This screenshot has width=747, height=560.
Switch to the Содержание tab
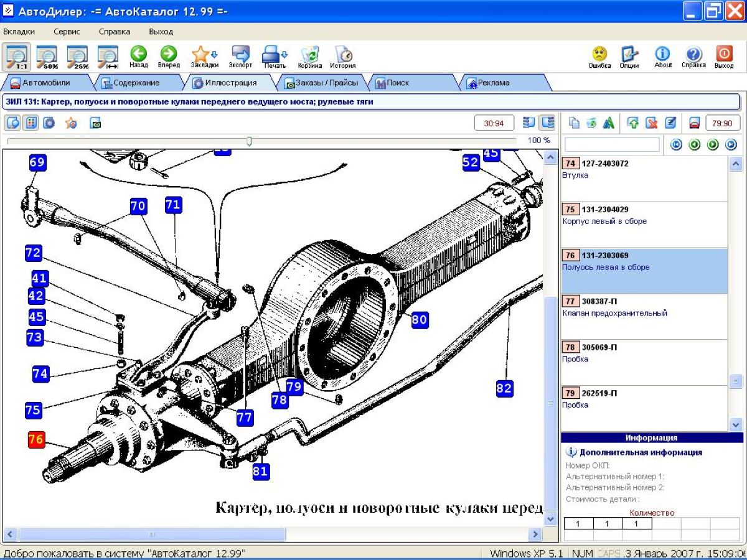pyautogui.click(x=136, y=83)
